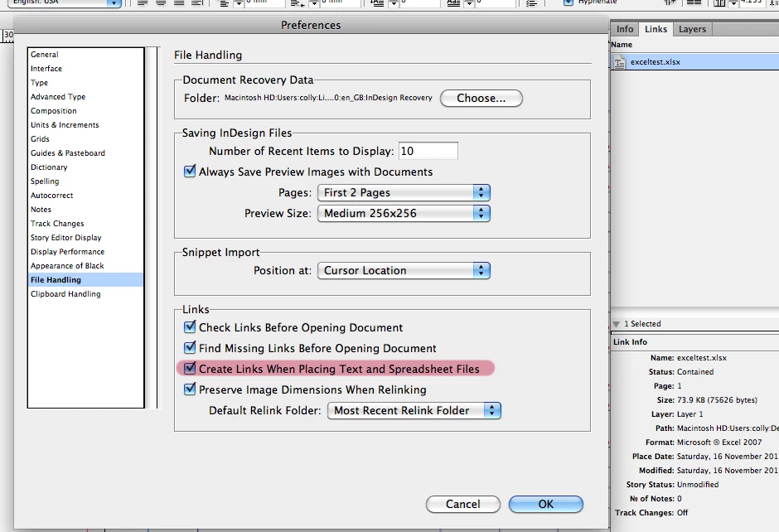Select the exceltest.xlsx row in the Links panel
This screenshot has width=779, height=532.
coord(694,62)
